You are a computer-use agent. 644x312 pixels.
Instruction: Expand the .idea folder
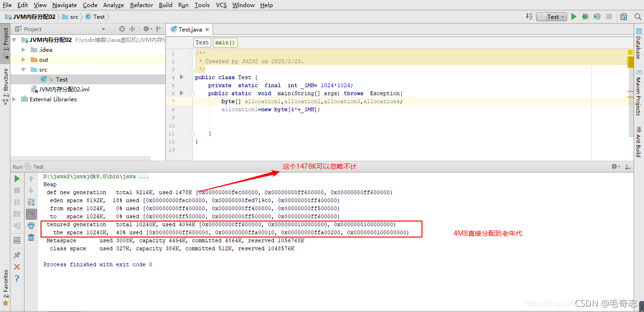click(x=24, y=49)
